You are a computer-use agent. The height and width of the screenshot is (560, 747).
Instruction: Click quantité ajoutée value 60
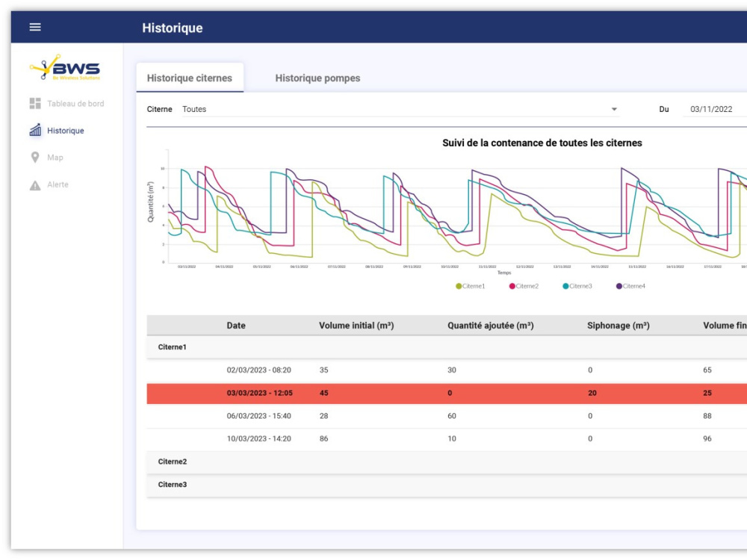click(x=452, y=416)
